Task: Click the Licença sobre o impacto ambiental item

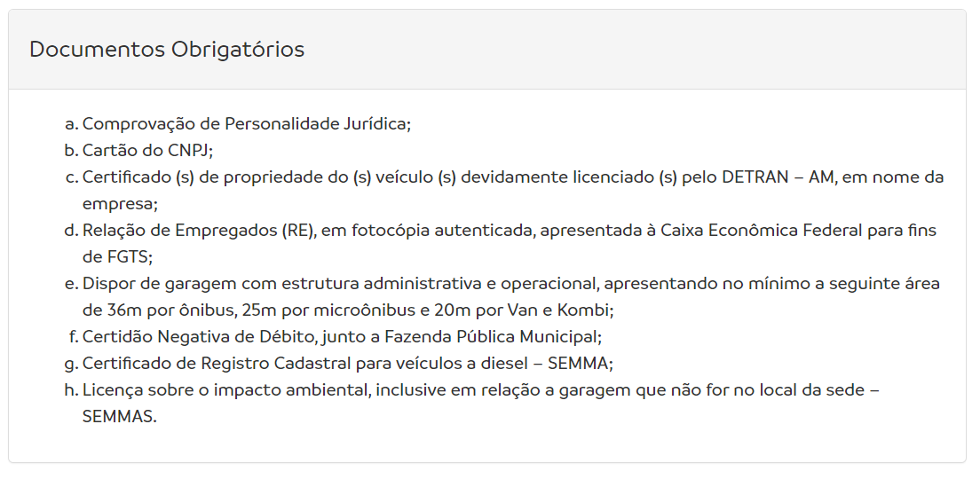Action: 480,390
